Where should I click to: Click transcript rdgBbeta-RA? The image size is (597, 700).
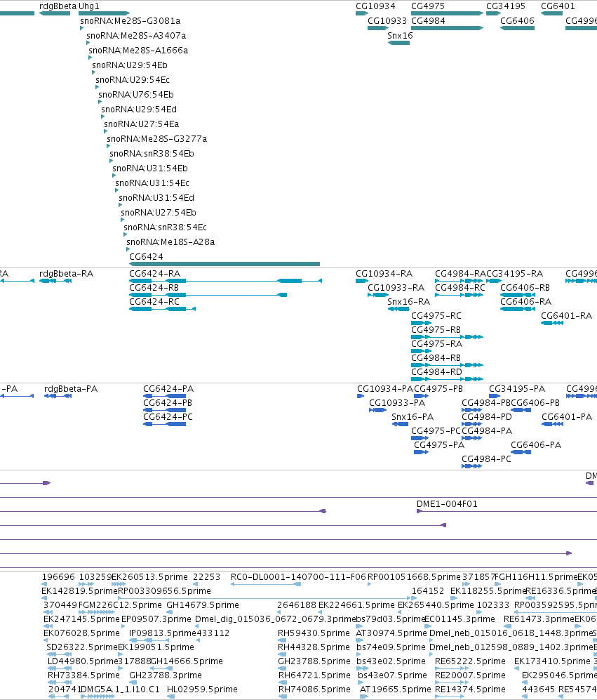55,281
